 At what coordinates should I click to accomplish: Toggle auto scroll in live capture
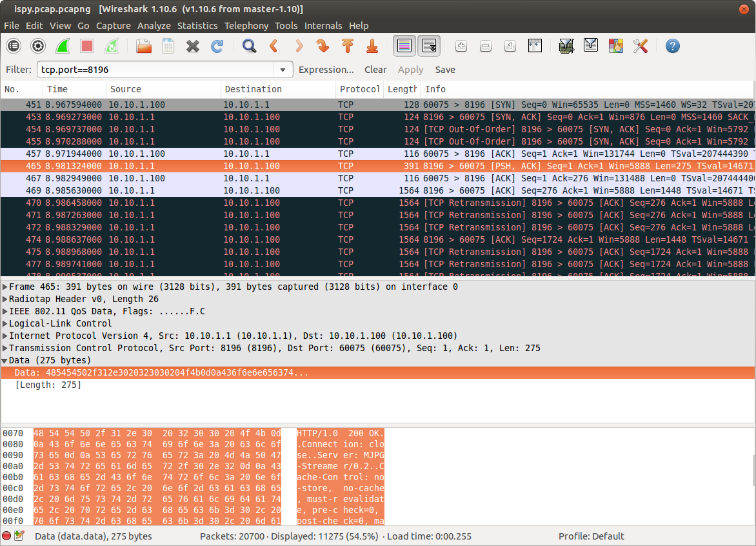click(x=429, y=46)
